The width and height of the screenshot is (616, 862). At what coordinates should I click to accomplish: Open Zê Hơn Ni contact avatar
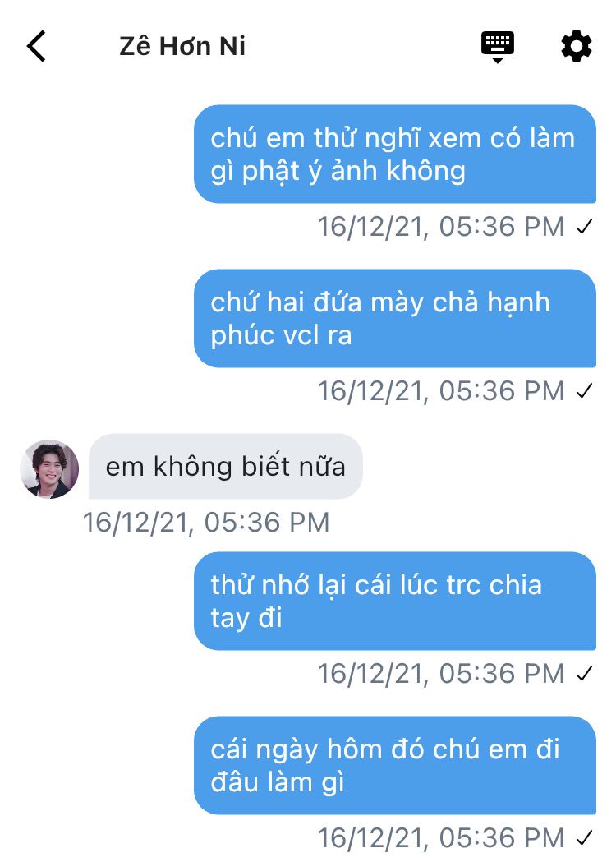[49, 469]
